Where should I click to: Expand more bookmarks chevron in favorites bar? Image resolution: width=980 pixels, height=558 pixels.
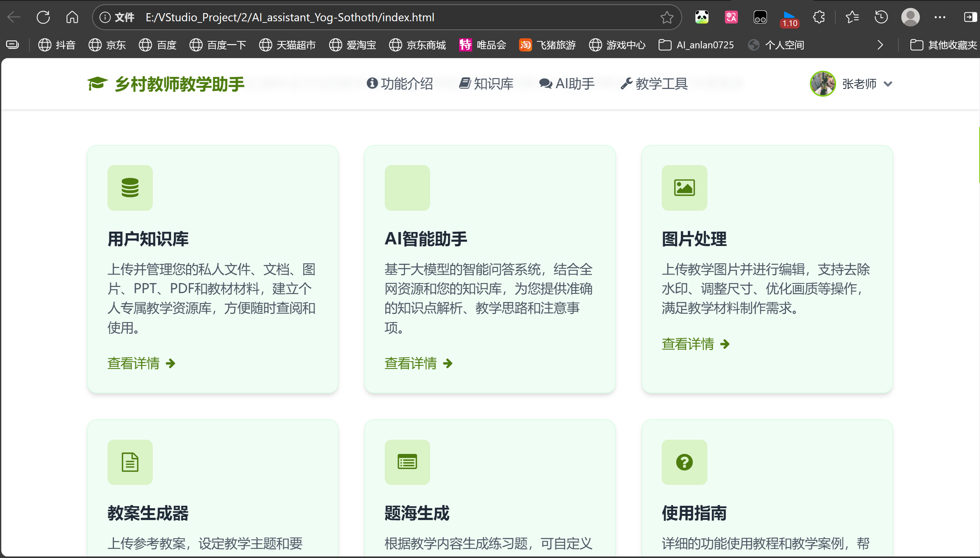(880, 45)
